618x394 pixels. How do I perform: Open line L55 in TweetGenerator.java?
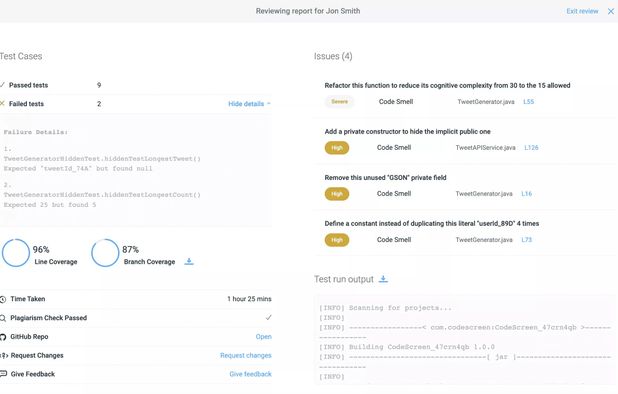[x=528, y=102]
